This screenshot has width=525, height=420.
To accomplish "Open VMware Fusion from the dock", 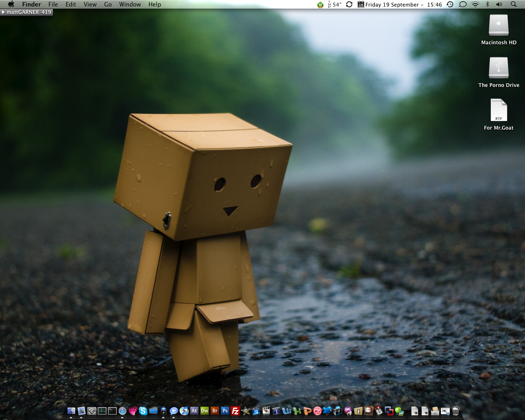I will pos(389,411).
